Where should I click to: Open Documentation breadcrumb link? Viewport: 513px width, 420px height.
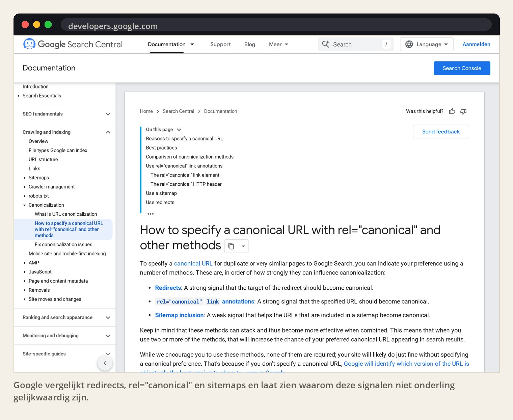tap(220, 111)
